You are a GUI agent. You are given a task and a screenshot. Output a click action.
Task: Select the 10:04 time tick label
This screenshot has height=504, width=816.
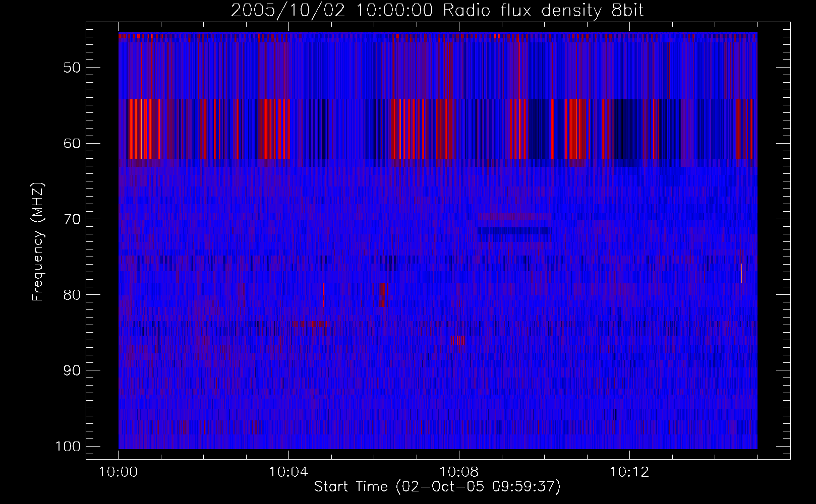pyautogui.click(x=288, y=472)
